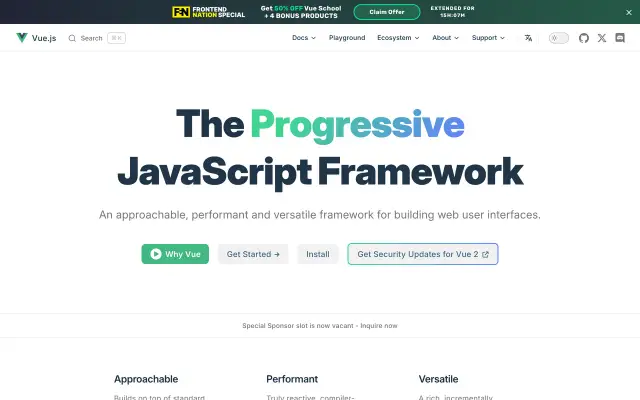Click the Claim Offer button
Screen dimensions: 640x400
(x=387, y=12)
